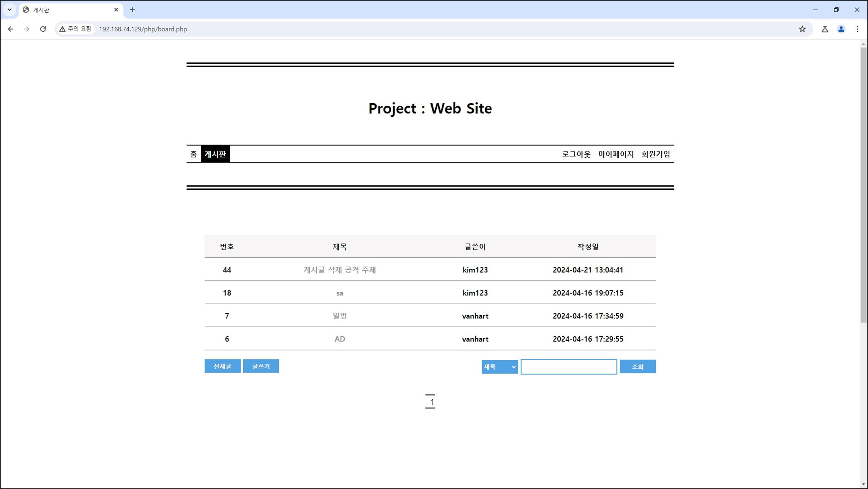Click 로그아웃 link
This screenshot has height=489, width=868.
click(576, 154)
